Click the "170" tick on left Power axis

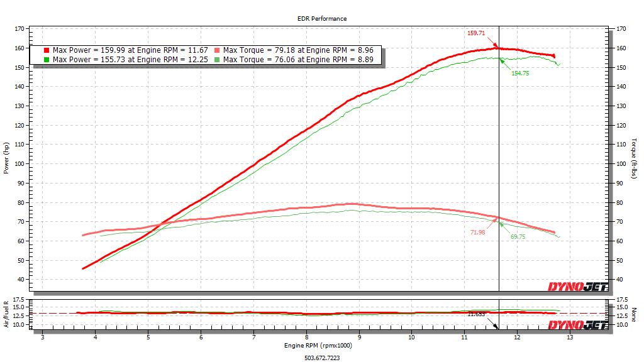[x=19, y=29]
